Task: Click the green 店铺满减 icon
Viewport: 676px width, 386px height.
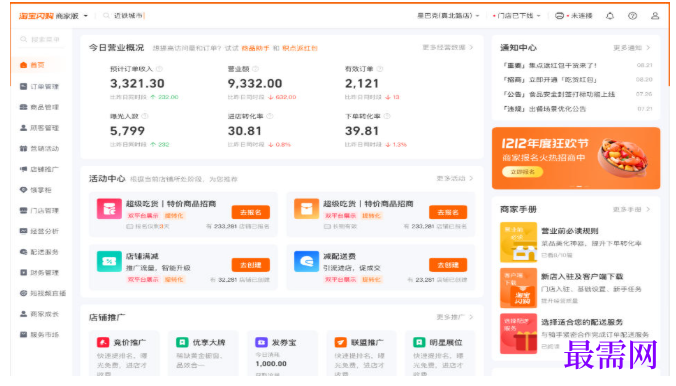Action: point(109,261)
